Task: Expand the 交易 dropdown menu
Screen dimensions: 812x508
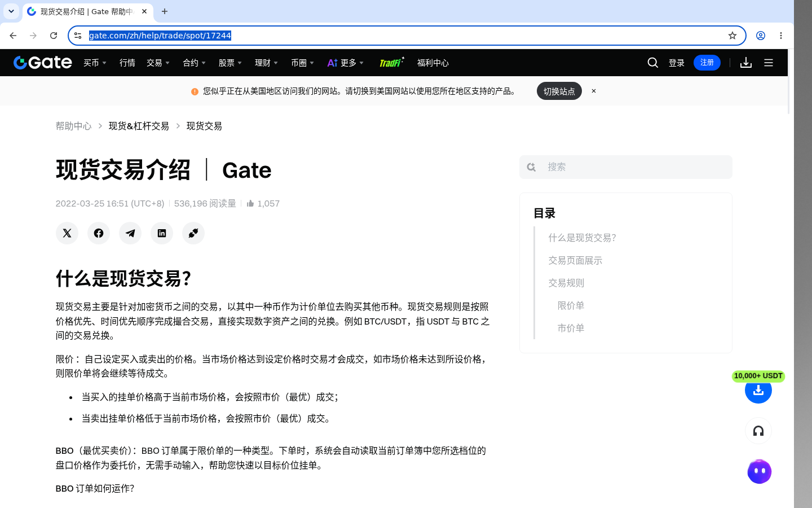Action: tap(158, 63)
